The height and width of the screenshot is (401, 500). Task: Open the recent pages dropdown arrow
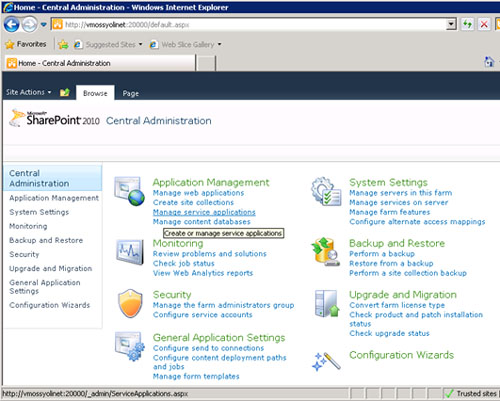pos(44,25)
